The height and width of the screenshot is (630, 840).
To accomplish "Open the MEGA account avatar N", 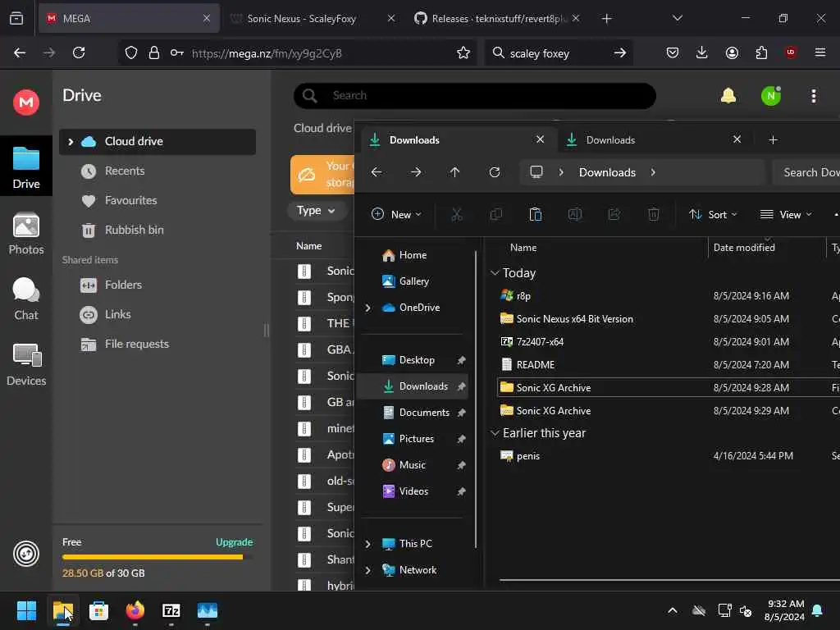I will point(771,96).
